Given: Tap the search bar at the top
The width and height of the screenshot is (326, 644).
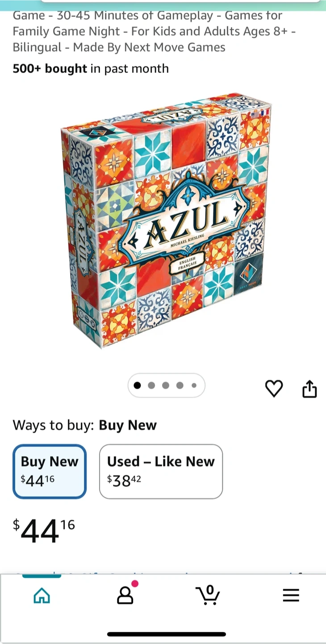Looking at the screenshot, I should point(179,1).
